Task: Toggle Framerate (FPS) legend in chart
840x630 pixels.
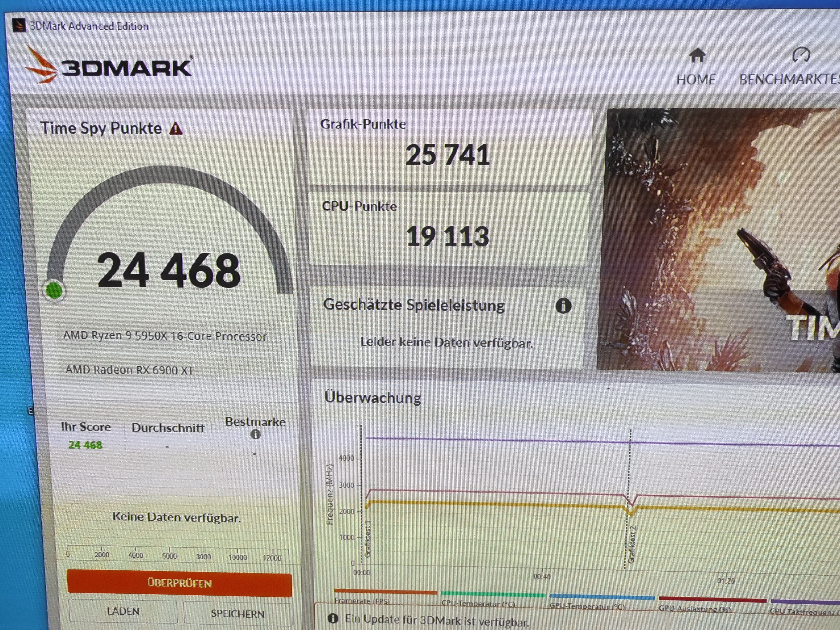Action: (x=362, y=601)
